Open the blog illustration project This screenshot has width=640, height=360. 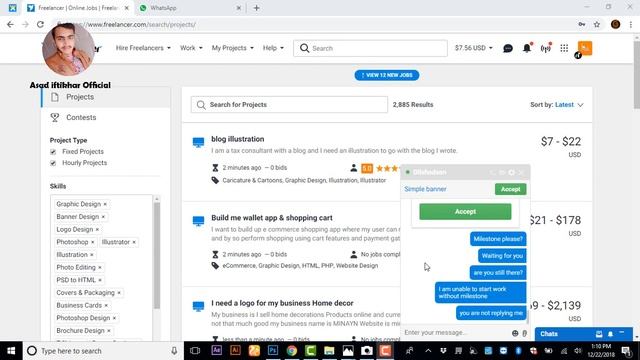pos(238,139)
